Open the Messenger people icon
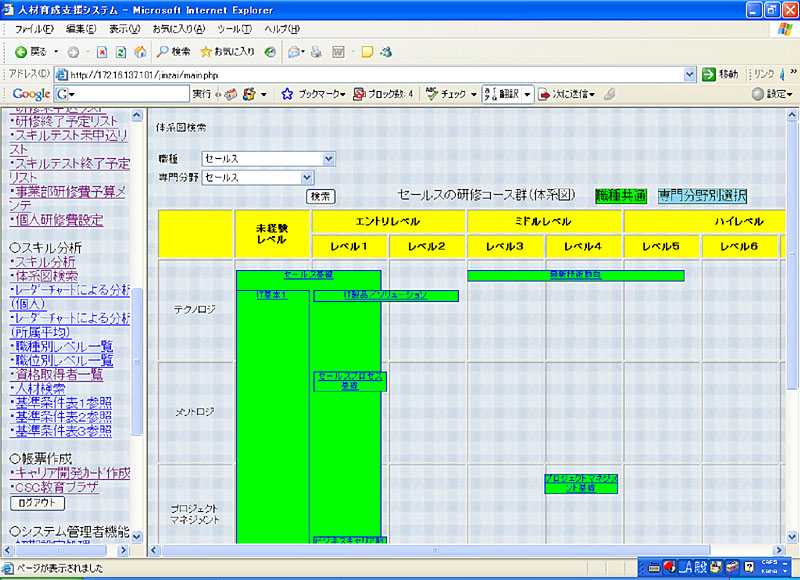Viewport: 800px width, 580px height. point(386,52)
